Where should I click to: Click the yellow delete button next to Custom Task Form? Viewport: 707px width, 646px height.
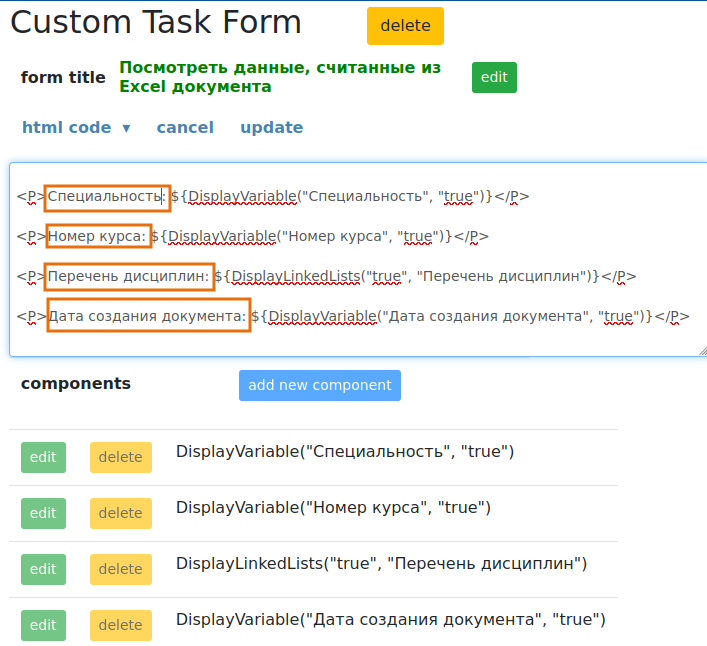click(405, 26)
